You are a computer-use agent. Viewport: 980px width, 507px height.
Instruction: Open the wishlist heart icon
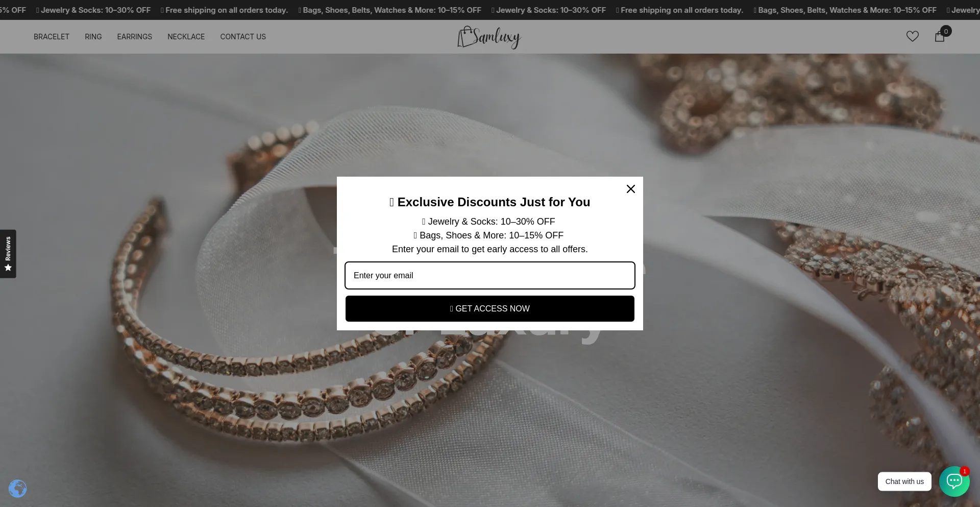(x=912, y=36)
